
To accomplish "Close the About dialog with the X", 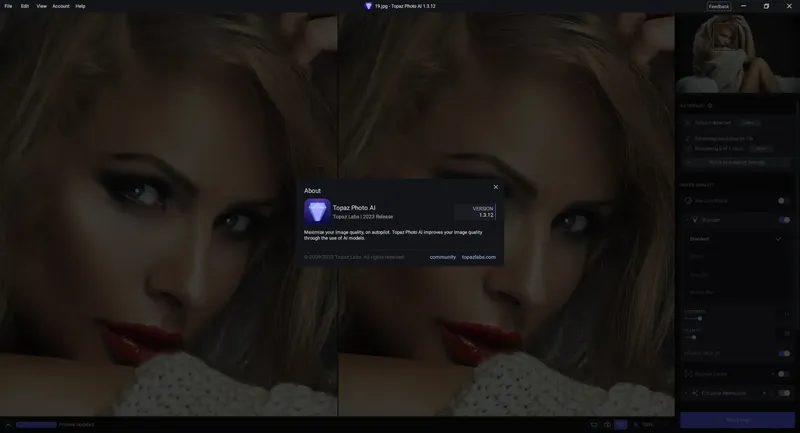I will click(495, 187).
